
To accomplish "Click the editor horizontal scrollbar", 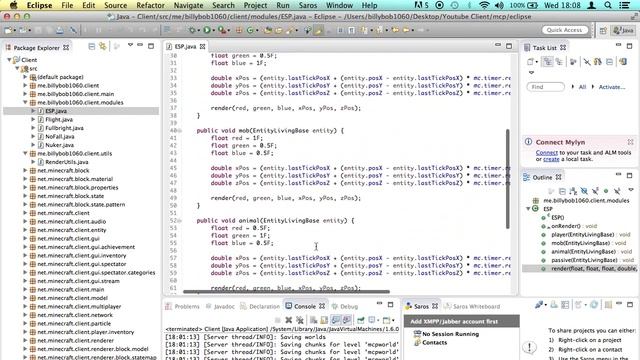I will [x=286, y=291].
